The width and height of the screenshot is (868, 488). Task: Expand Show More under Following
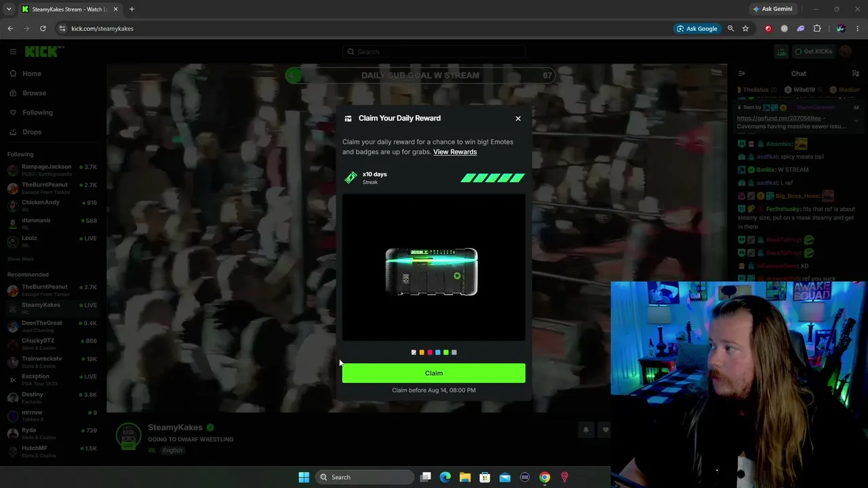click(x=20, y=259)
